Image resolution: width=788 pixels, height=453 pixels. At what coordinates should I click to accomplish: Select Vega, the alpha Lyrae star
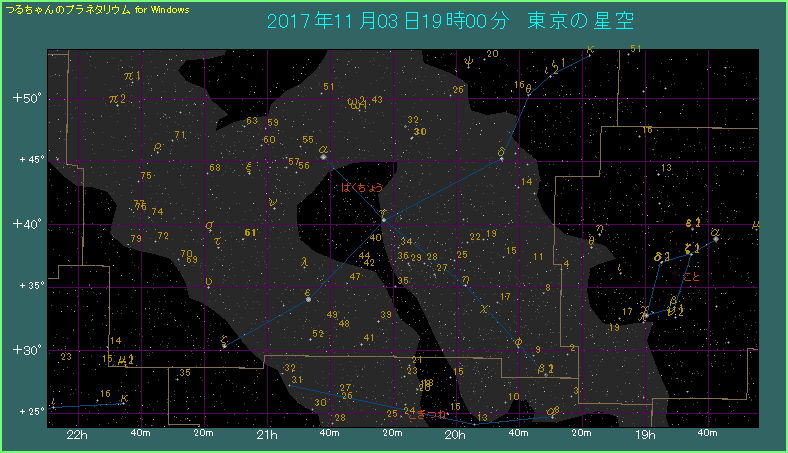point(716,239)
